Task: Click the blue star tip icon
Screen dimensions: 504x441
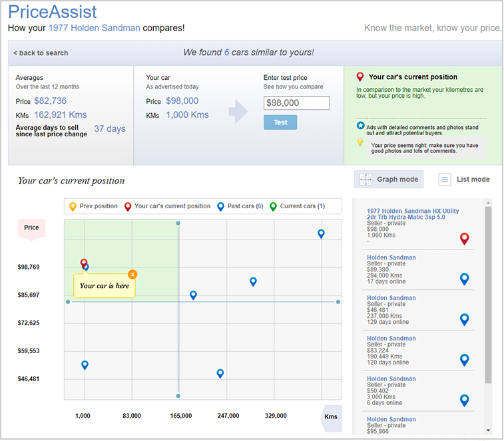Action: point(360,126)
